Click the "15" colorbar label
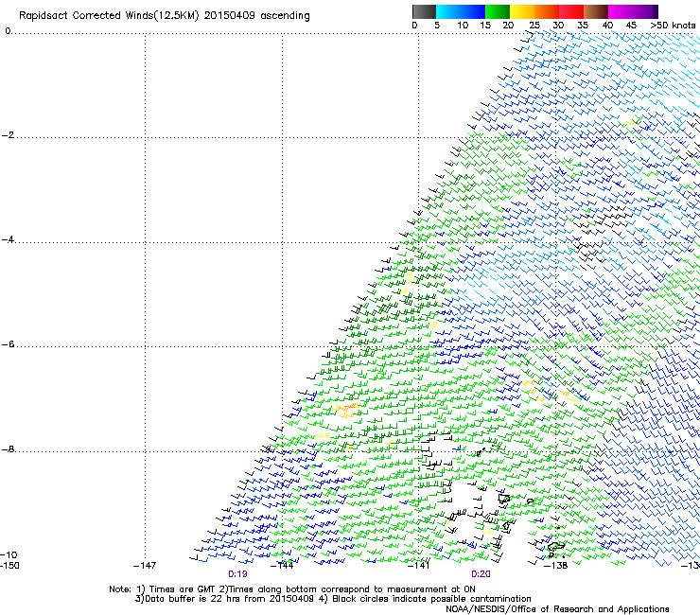Screen dimensions: 700x615 (485, 26)
